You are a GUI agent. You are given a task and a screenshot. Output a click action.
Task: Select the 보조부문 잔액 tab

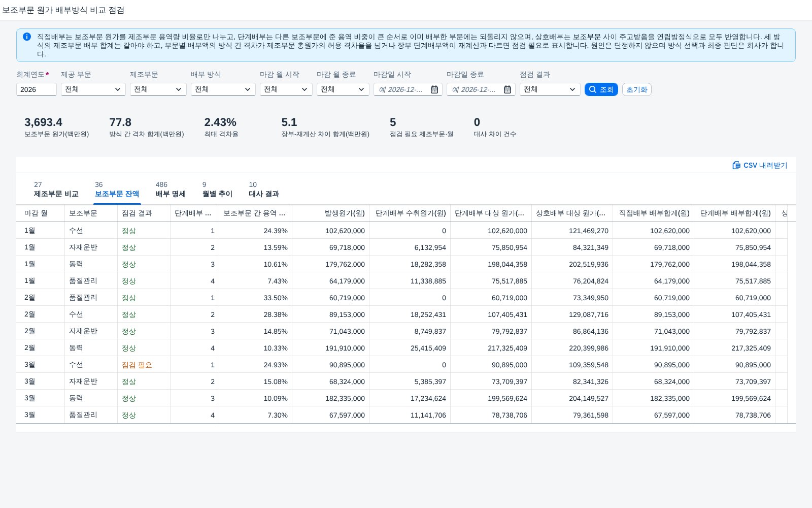[x=117, y=189]
